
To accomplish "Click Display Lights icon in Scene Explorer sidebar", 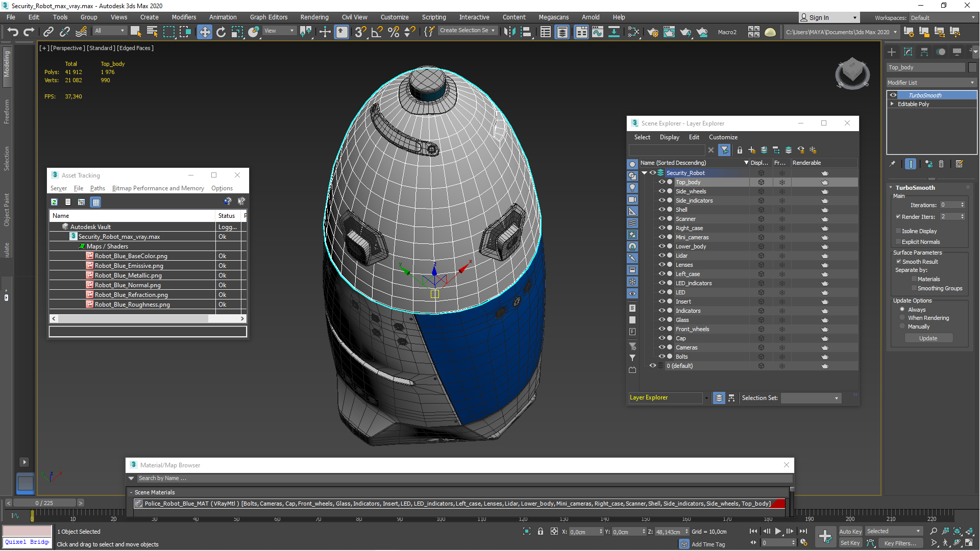I will [x=632, y=188].
